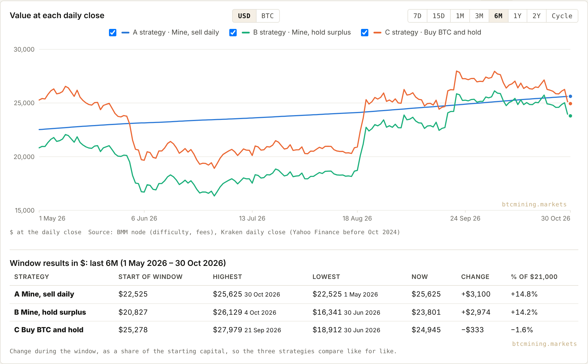Click the 24 Sep 26 x-axis label

[465, 218]
